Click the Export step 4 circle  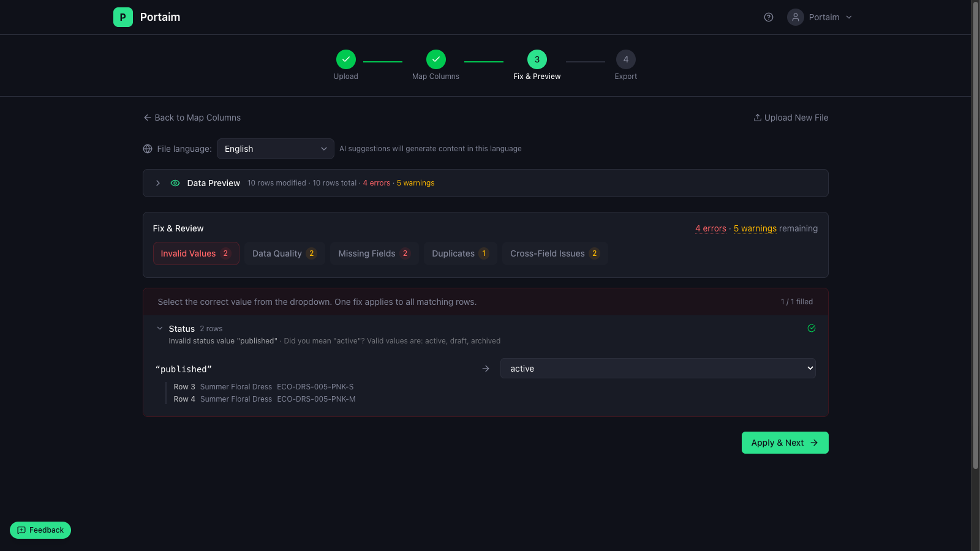(x=625, y=59)
